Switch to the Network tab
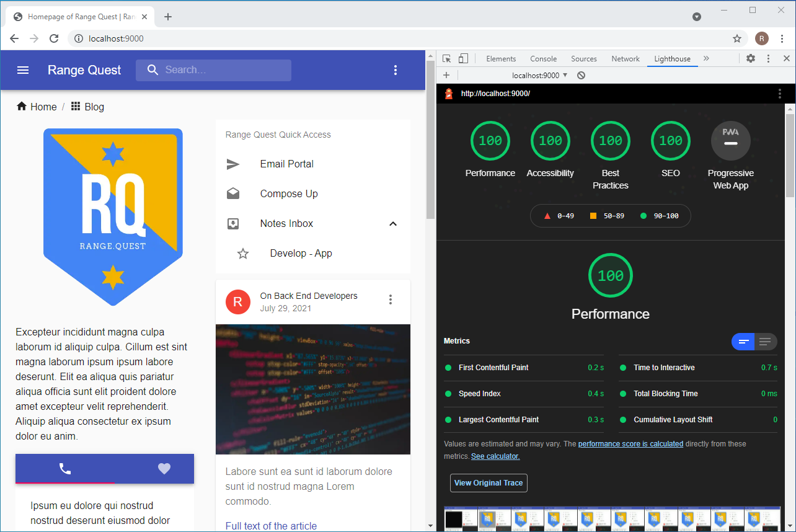Screen dimensions: 796x532 tap(626, 59)
